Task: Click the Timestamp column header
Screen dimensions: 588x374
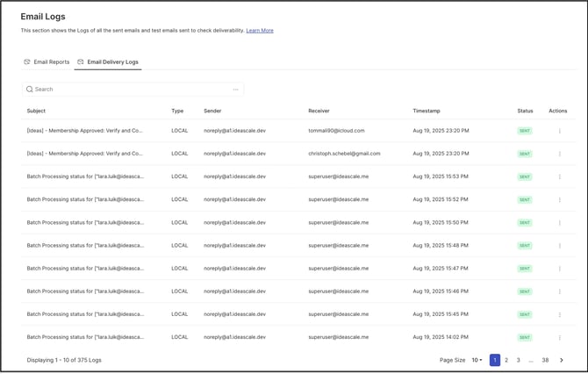Action: click(x=427, y=111)
